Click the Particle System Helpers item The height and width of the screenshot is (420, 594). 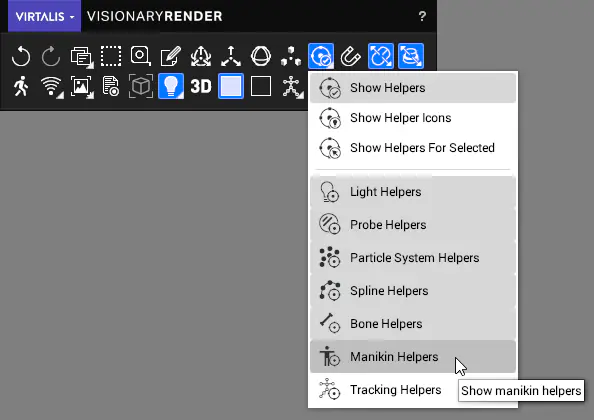[413, 258]
